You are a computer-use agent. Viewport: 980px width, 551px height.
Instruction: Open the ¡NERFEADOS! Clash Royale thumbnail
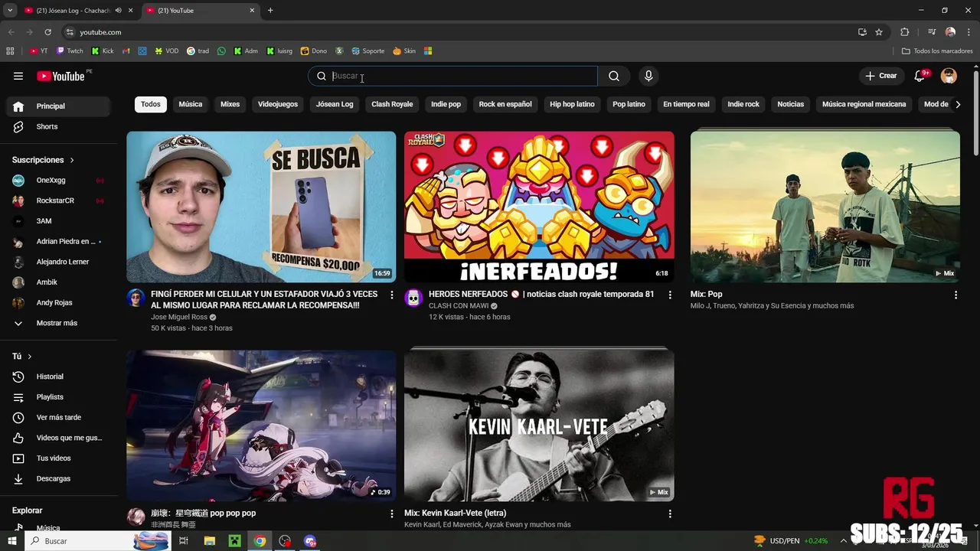[x=539, y=207]
